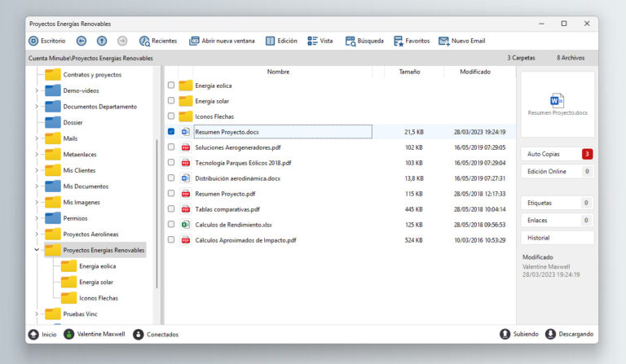Expand the Metaenlaces tree node
This screenshot has height=364, width=626.
(37, 154)
